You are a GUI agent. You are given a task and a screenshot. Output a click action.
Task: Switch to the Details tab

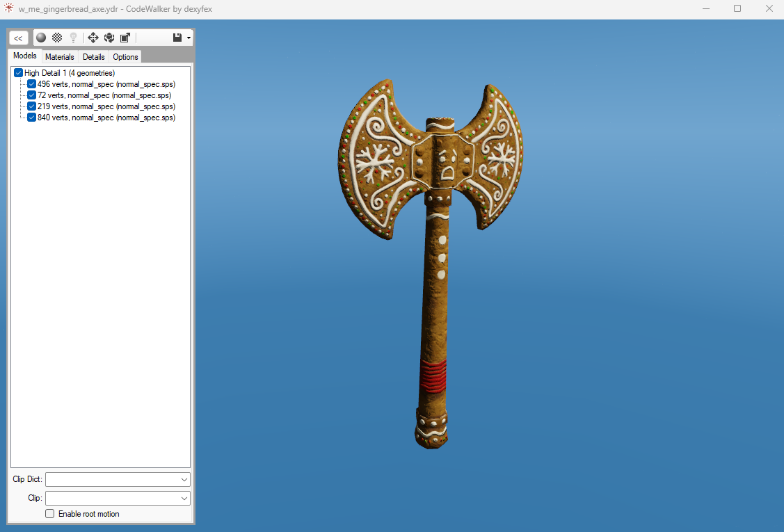coord(93,56)
